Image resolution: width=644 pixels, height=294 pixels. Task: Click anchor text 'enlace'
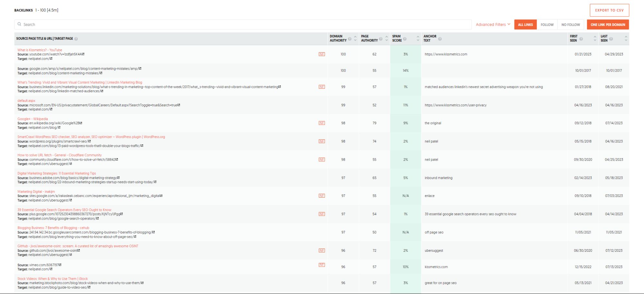point(429,196)
